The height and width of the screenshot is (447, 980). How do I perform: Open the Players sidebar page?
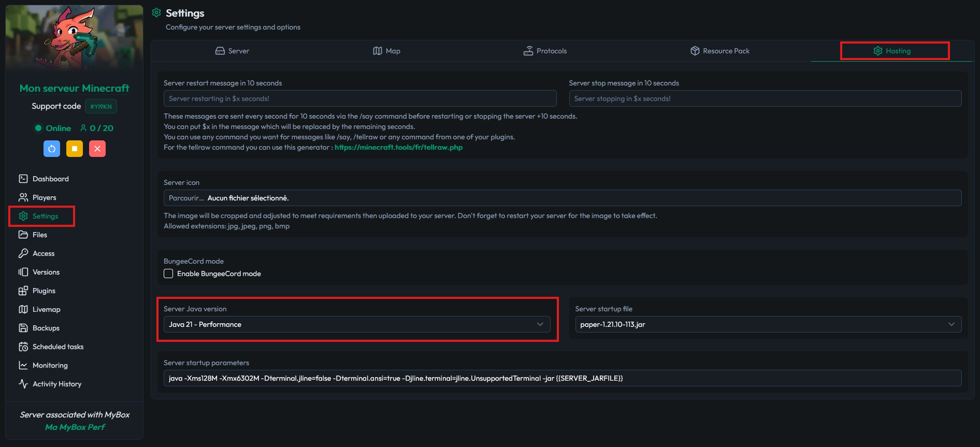tap(44, 197)
